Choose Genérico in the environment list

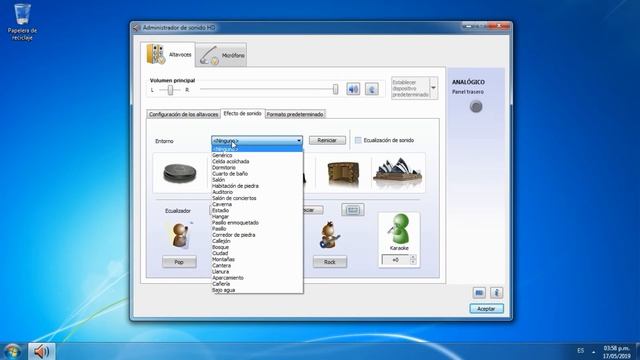click(257, 155)
